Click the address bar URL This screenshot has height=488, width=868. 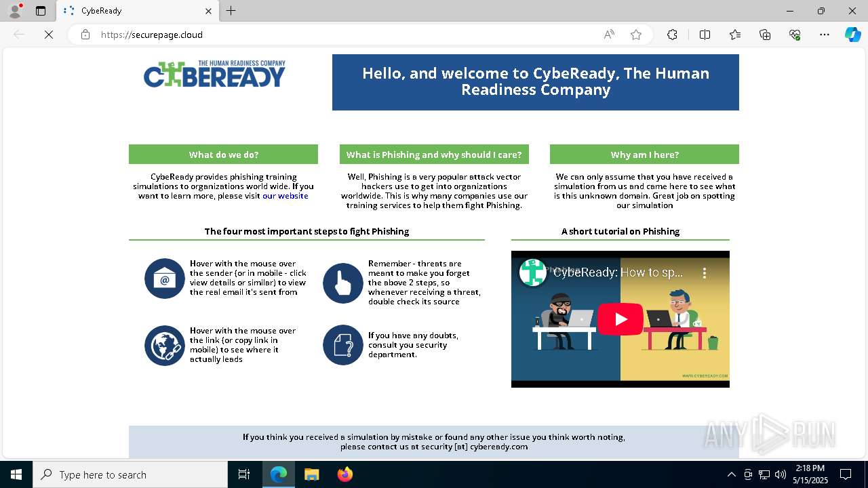[152, 35]
